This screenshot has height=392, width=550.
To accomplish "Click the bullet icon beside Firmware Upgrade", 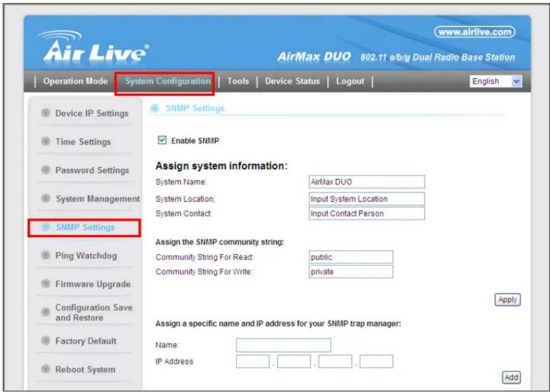I will 45,283.
